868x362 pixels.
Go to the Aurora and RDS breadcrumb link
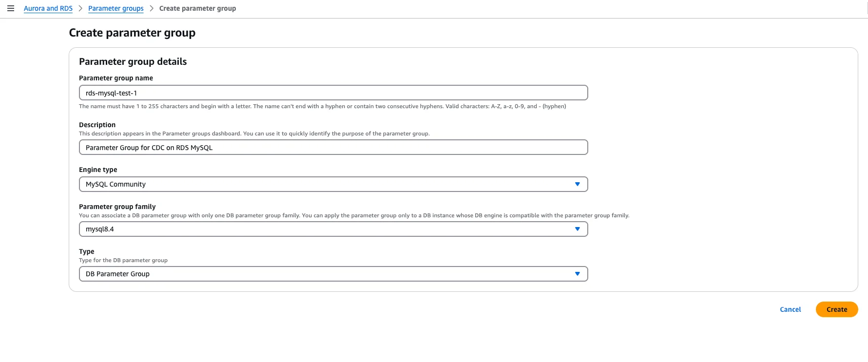click(48, 8)
